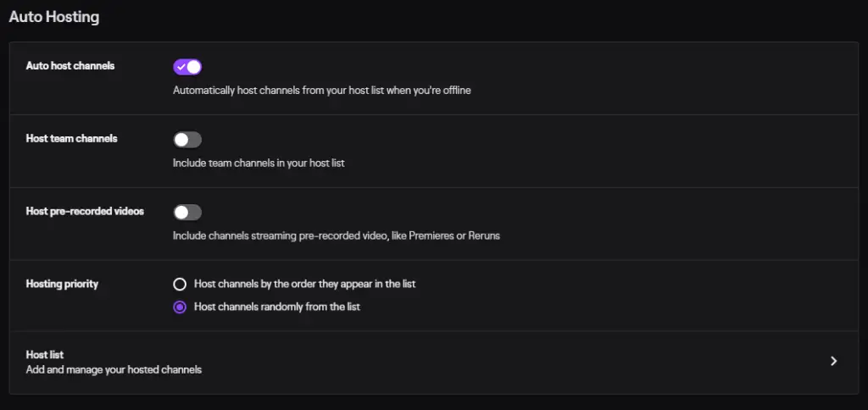Enable the Host team channels toggle

[x=187, y=140]
